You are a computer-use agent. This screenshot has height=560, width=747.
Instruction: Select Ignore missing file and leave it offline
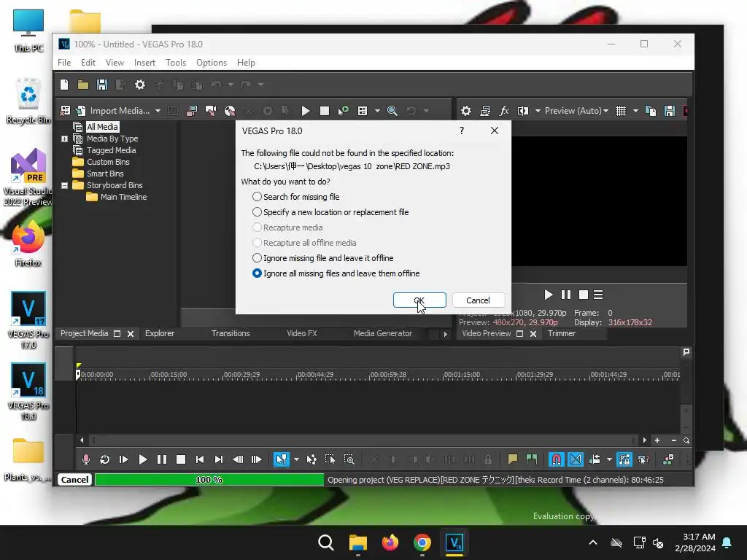323,258
